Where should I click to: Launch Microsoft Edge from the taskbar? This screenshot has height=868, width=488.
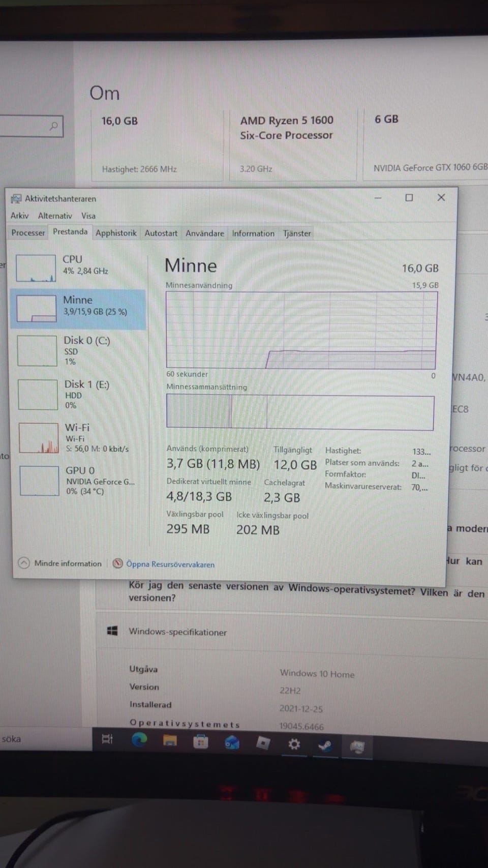point(139,740)
